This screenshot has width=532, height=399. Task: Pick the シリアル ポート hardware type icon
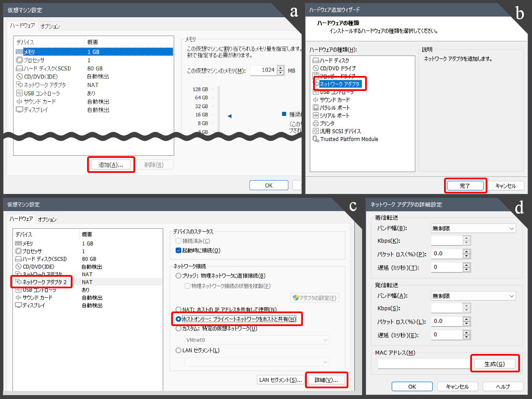(x=316, y=115)
